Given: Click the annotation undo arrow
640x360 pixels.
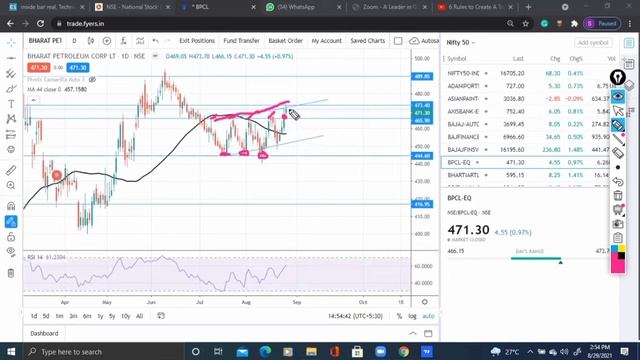Looking at the screenshot, I should click(x=618, y=181).
